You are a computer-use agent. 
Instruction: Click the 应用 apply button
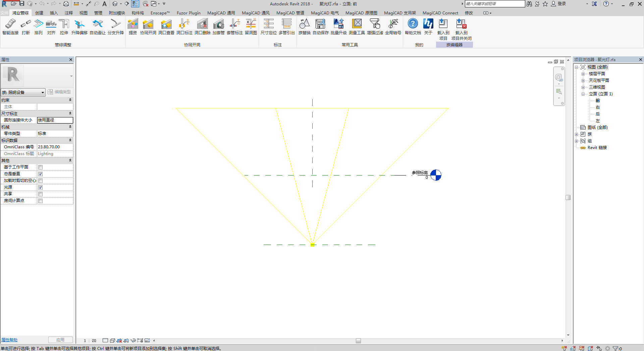pyautogui.click(x=60, y=340)
